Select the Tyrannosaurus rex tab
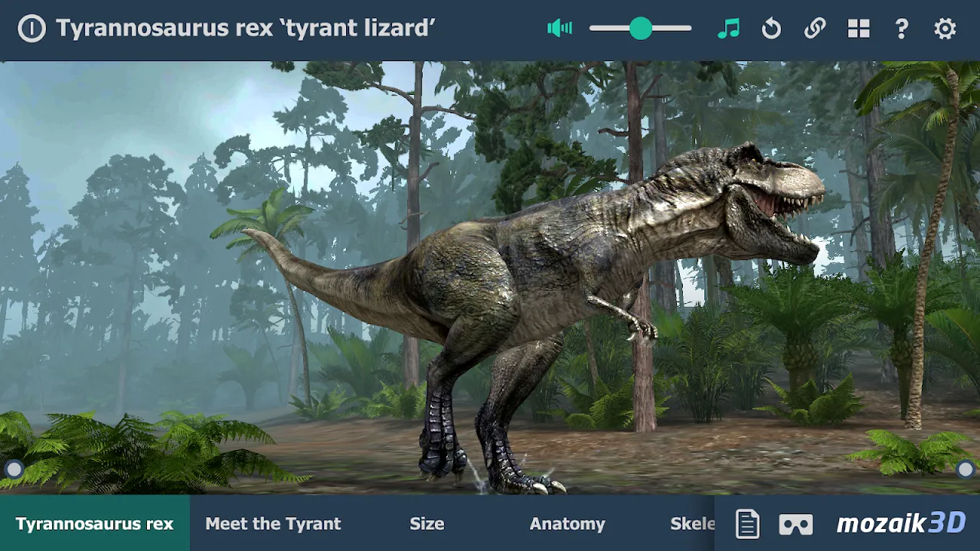Screen dimensions: 980x551 coord(95,523)
